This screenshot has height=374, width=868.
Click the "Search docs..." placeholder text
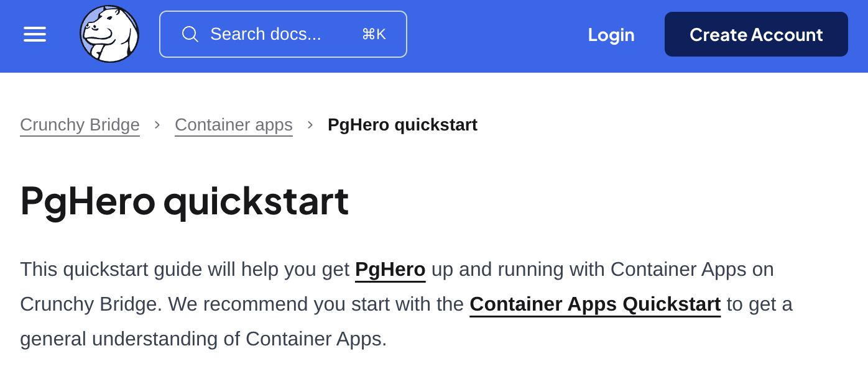pos(265,34)
